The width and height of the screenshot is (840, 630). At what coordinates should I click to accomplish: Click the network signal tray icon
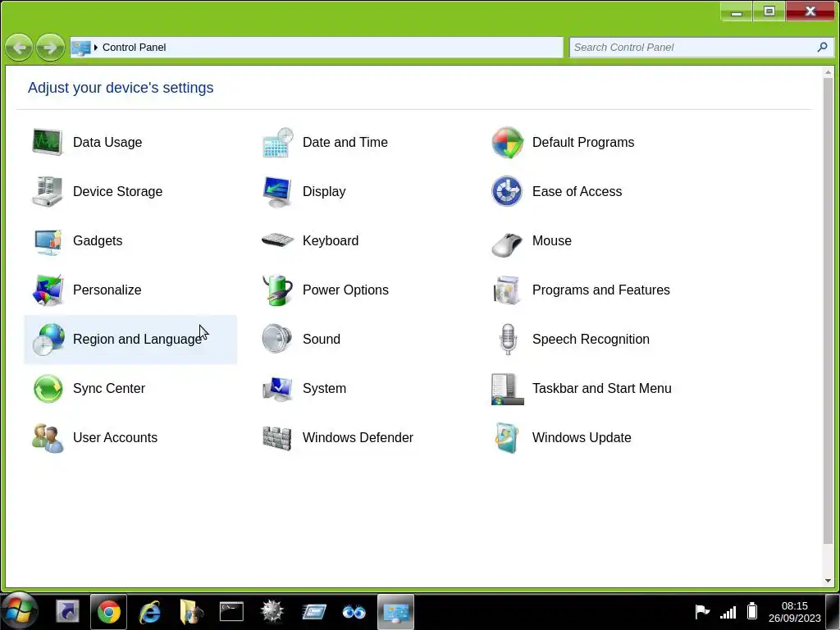pos(728,612)
